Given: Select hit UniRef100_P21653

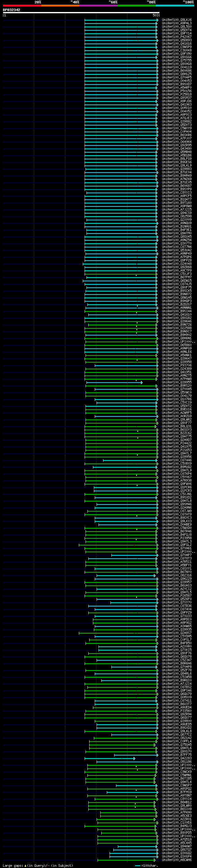Looking at the screenshot, I should (x=177, y=450).
